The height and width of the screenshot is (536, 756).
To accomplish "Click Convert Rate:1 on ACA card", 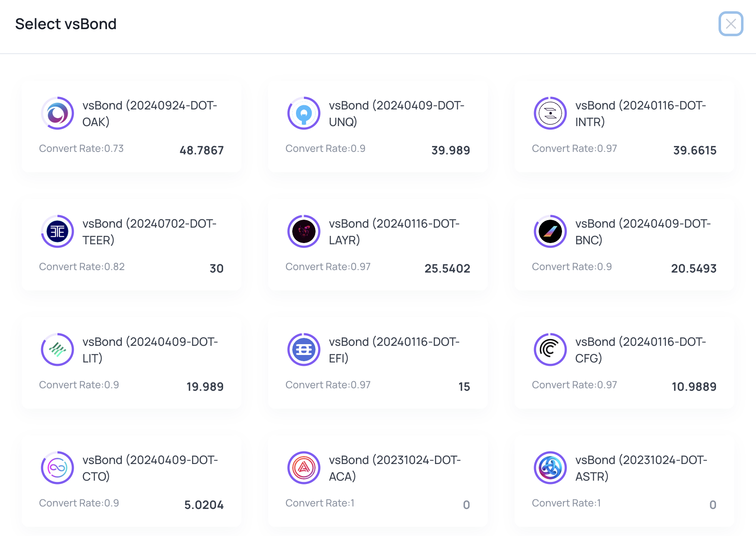I will (320, 503).
